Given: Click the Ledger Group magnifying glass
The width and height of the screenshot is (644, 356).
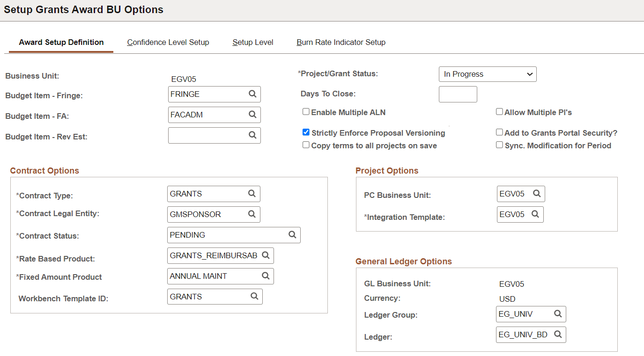Looking at the screenshot, I should (x=558, y=314).
